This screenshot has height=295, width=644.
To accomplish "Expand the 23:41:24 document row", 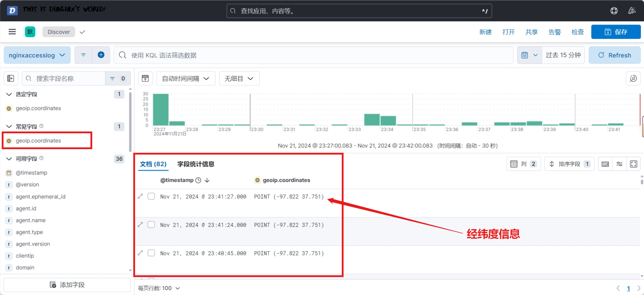I will (x=140, y=224).
